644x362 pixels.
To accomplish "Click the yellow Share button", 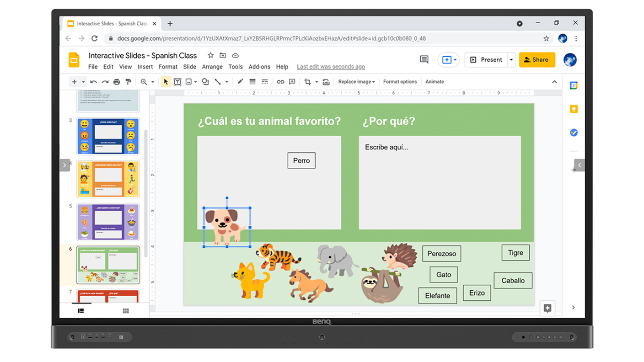I will click(x=537, y=59).
